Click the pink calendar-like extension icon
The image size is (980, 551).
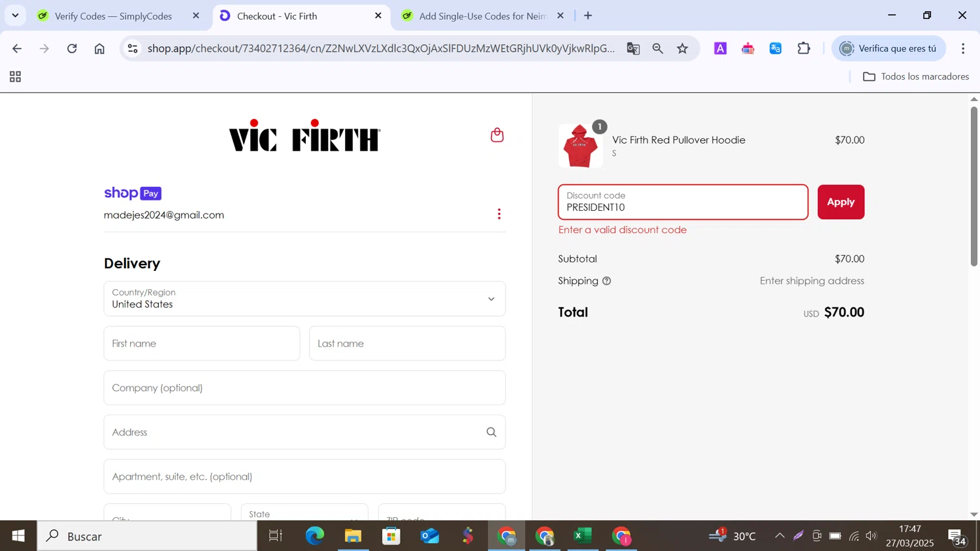pos(748,48)
